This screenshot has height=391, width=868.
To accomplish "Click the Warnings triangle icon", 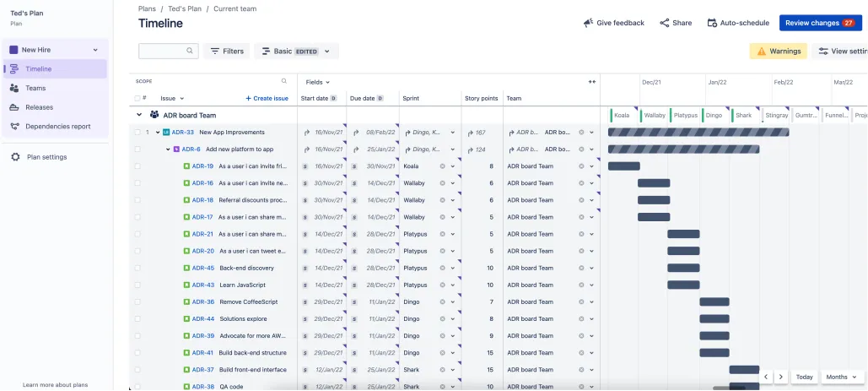I will tap(761, 51).
